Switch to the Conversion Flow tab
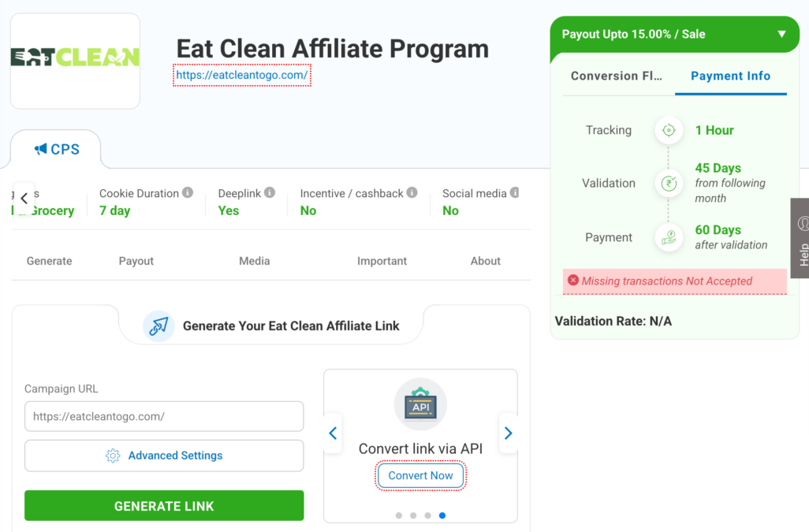This screenshot has width=809, height=532. 617,76
